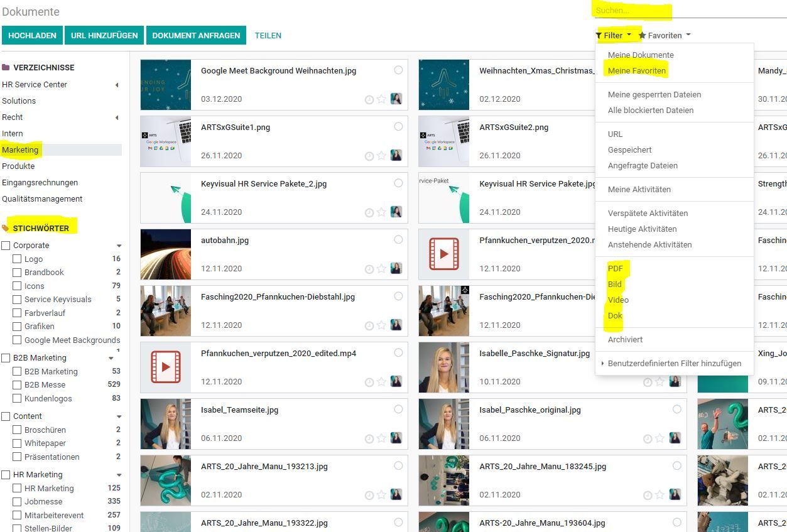Favorite Keyvisual HR Service Pakete_2.jpg using its star

(x=381, y=212)
